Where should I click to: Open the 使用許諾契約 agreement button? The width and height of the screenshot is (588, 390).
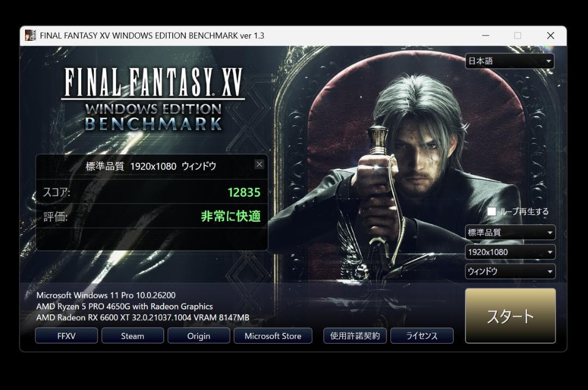pyautogui.click(x=355, y=336)
